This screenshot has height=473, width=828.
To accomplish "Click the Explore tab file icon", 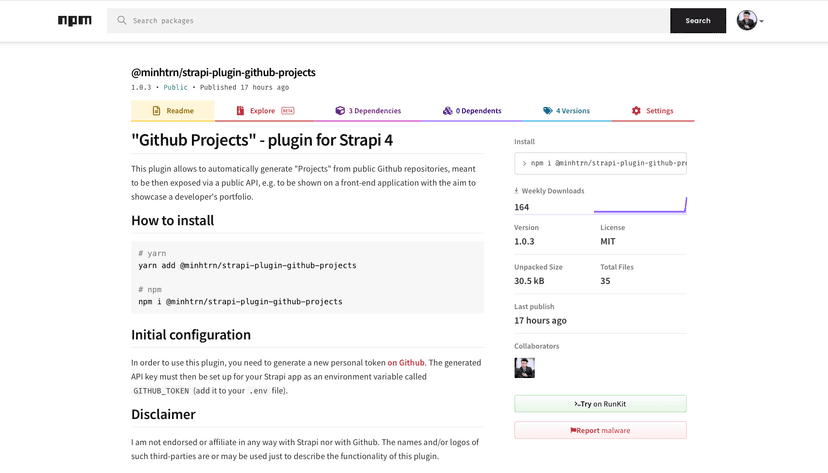I will 240,111.
